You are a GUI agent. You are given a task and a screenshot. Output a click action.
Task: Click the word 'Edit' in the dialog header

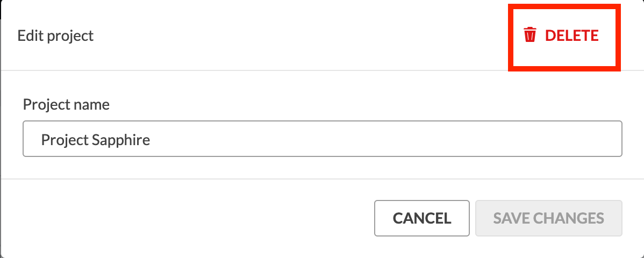point(30,35)
